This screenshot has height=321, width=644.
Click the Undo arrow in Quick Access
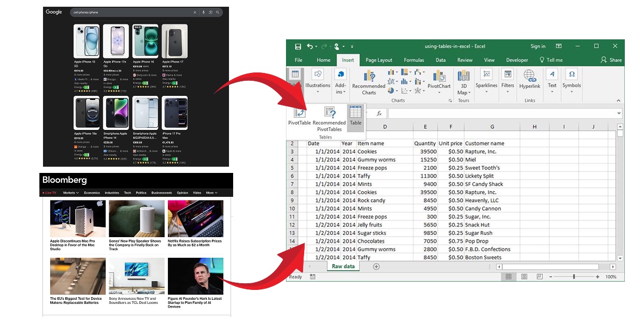click(310, 46)
